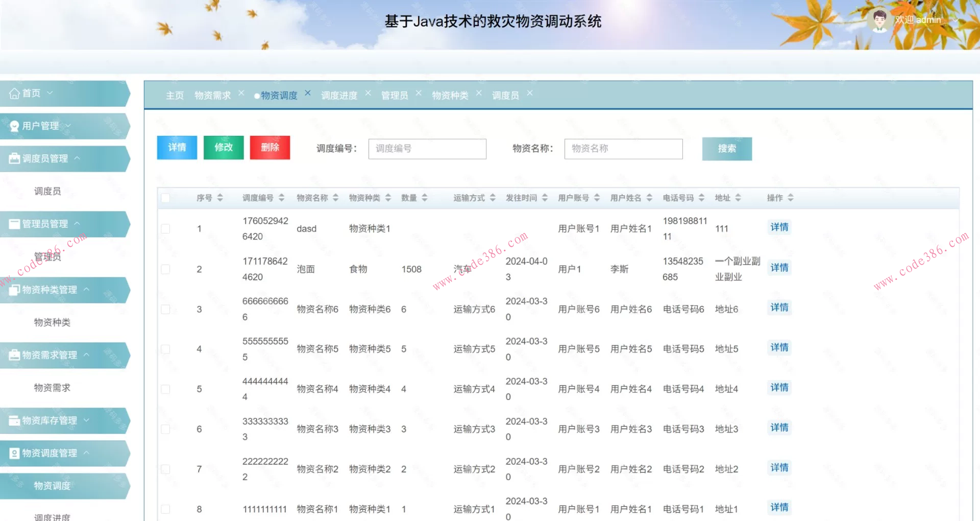This screenshot has height=521, width=980.
Task: Open 详情 for the 泡面 record
Action: tap(778, 267)
